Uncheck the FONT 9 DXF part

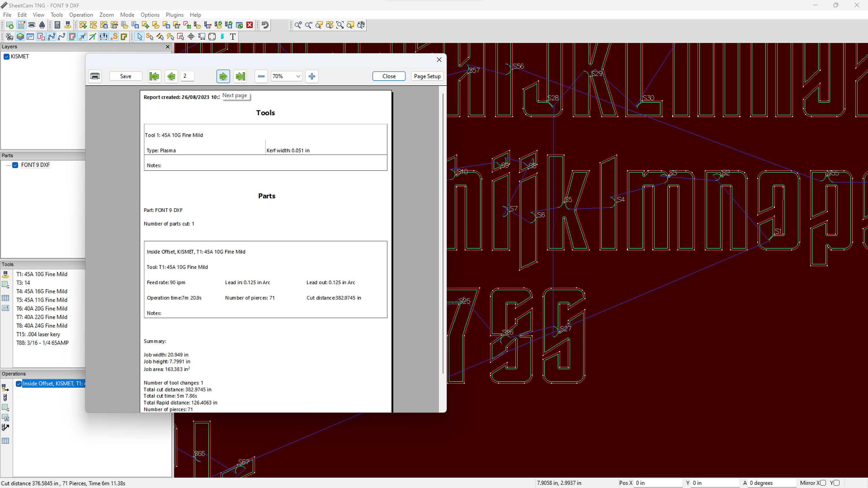pyautogui.click(x=16, y=165)
